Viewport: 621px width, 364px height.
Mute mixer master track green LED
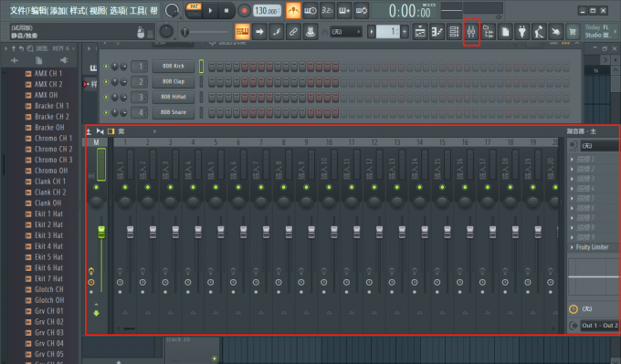[96, 187]
